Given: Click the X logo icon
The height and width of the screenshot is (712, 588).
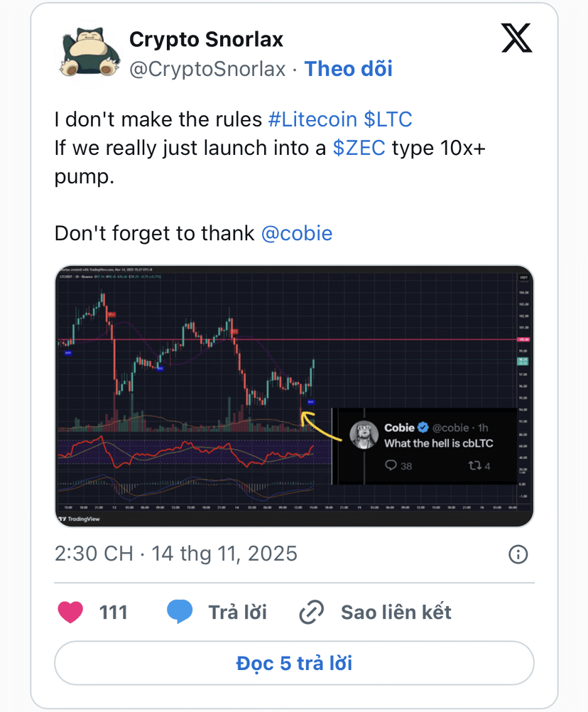Looking at the screenshot, I should click(x=516, y=38).
